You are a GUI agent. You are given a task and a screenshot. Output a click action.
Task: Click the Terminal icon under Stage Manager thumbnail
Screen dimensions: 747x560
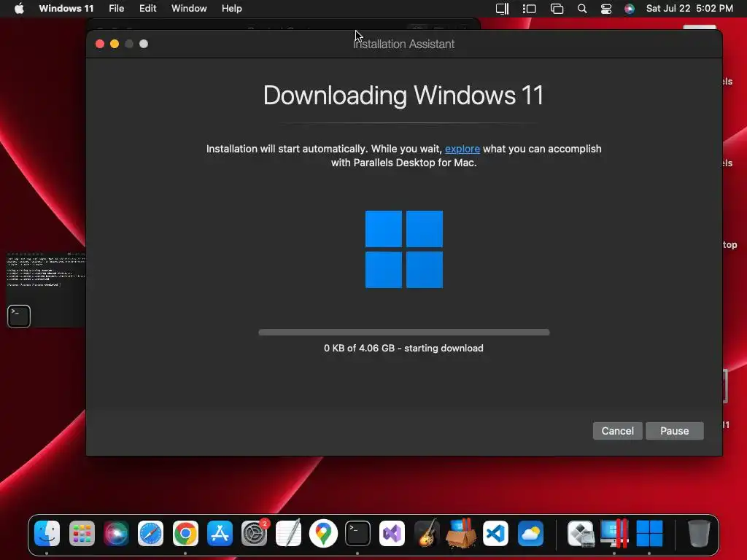pos(19,316)
